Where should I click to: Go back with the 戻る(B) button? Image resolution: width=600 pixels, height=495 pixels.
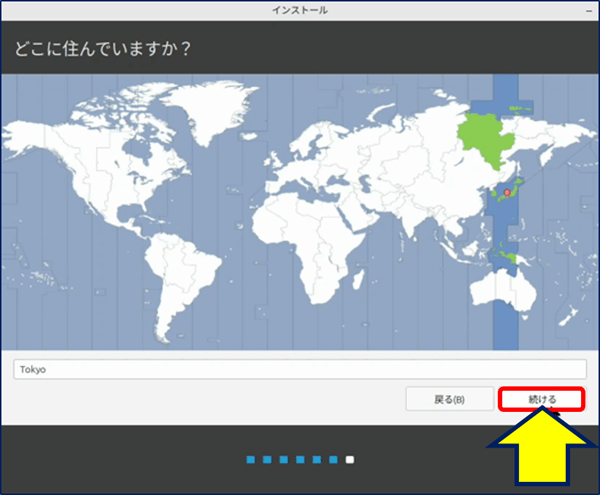(450, 399)
